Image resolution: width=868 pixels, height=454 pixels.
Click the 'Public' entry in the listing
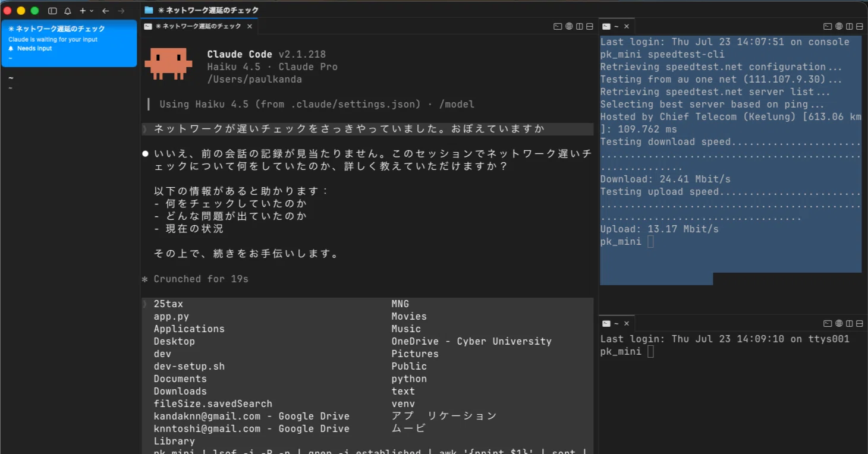point(409,366)
